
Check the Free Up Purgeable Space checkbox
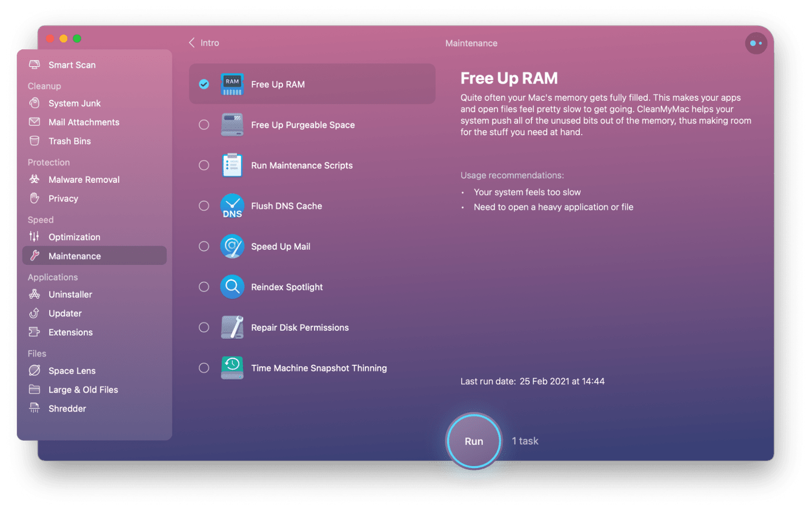204,125
